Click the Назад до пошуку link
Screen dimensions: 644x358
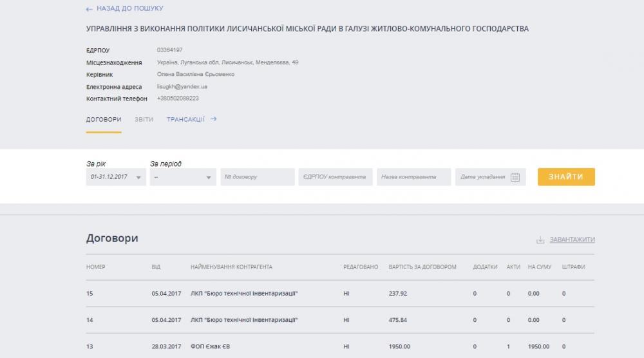(x=129, y=9)
